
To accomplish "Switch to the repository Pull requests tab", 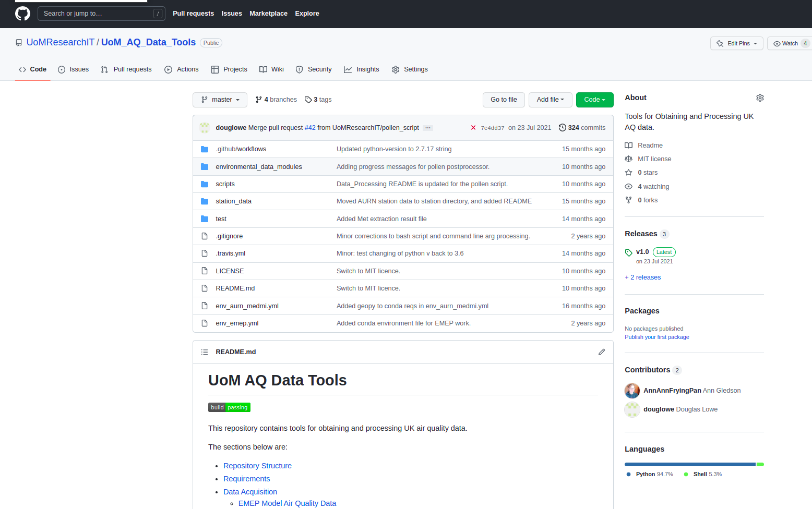I will [x=126, y=69].
